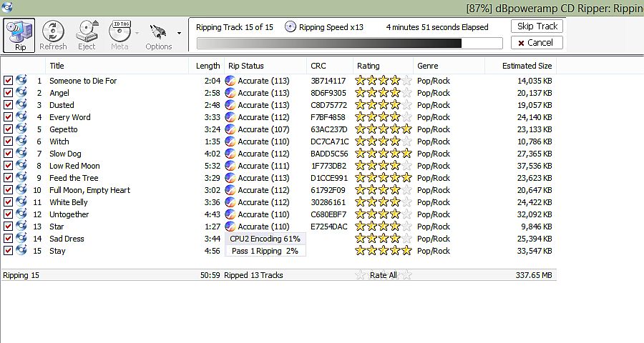
Task: Open the Options dropdown arrow
Action: click(179, 33)
